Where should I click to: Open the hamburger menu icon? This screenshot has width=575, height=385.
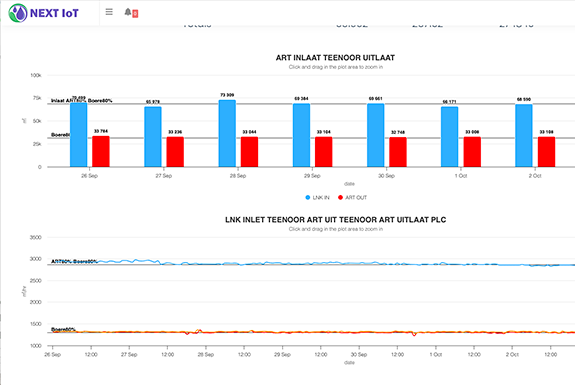(109, 12)
